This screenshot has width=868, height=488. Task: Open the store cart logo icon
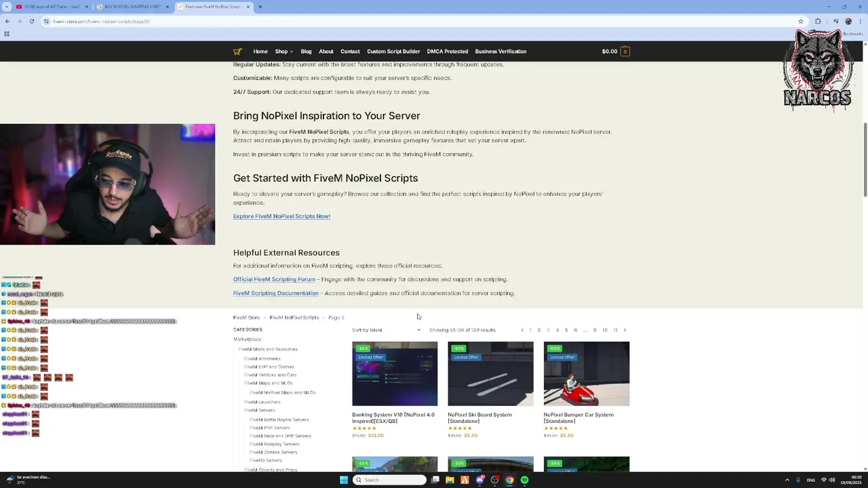tap(237, 52)
